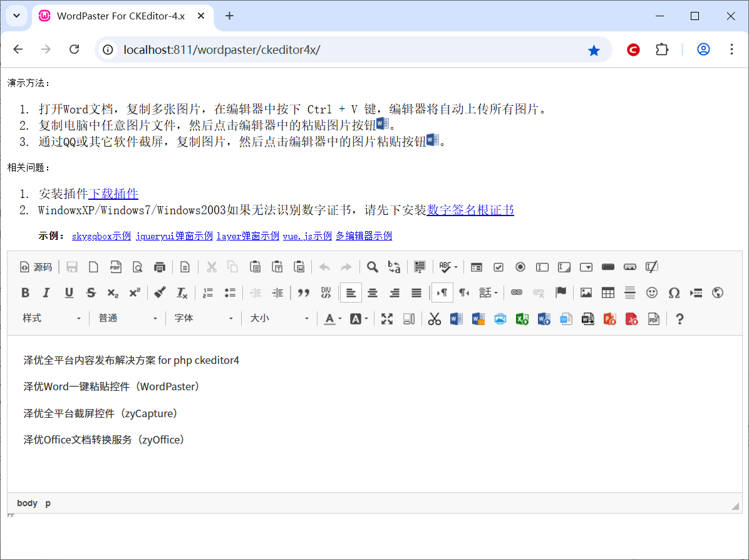
Task: Open the special character Omega tool
Action: tap(674, 293)
